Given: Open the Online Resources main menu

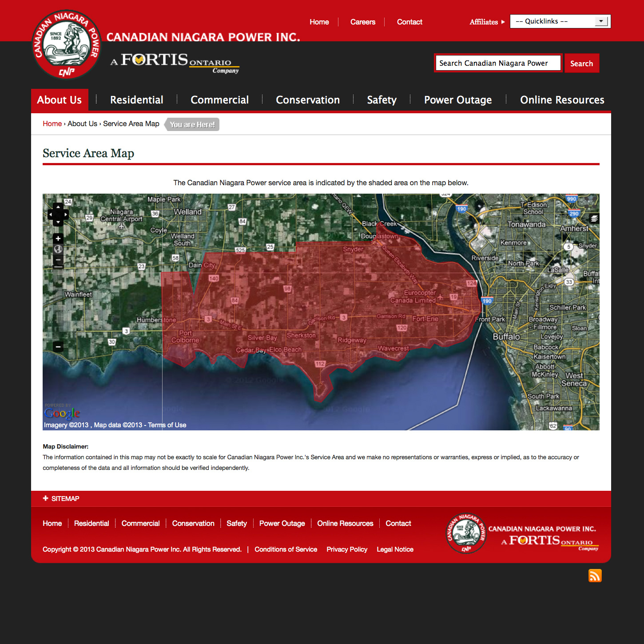Looking at the screenshot, I should [562, 100].
